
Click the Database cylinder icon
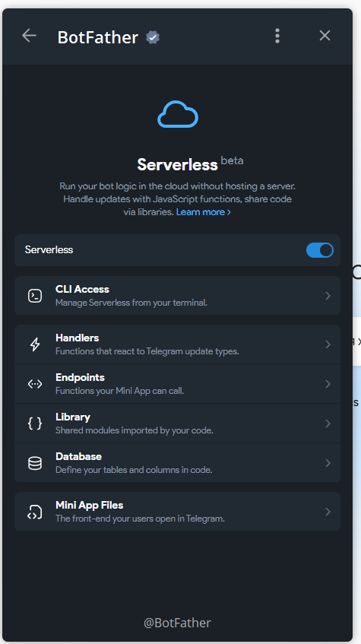coord(35,463)
